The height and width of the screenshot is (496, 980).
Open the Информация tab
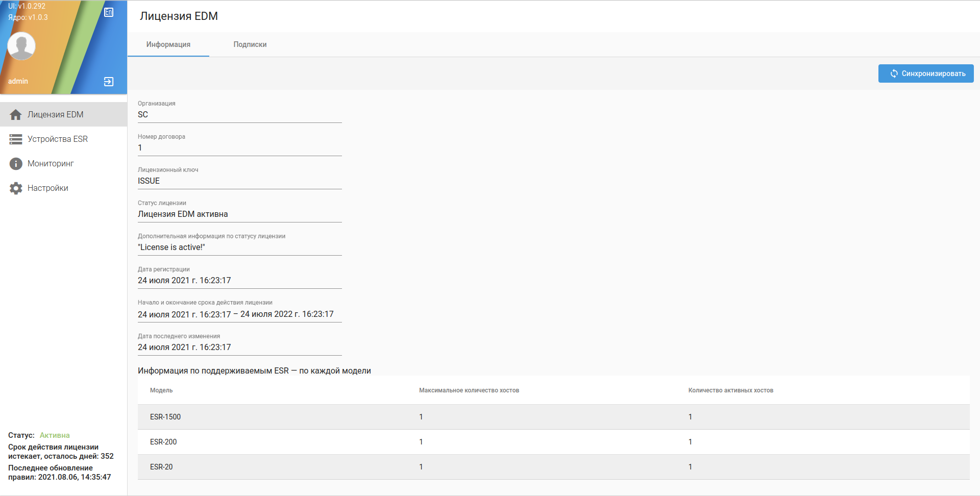168,44
